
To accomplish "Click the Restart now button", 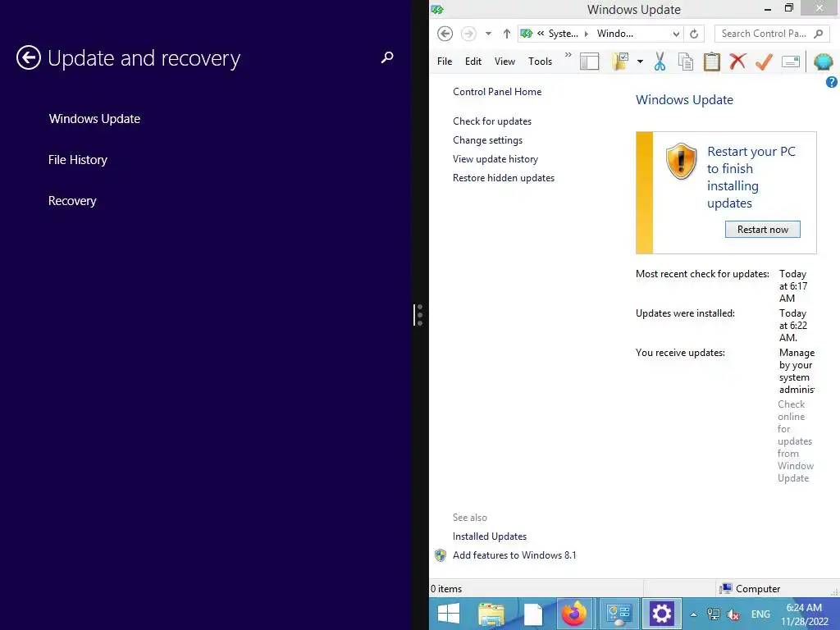I will coord(762,230).
